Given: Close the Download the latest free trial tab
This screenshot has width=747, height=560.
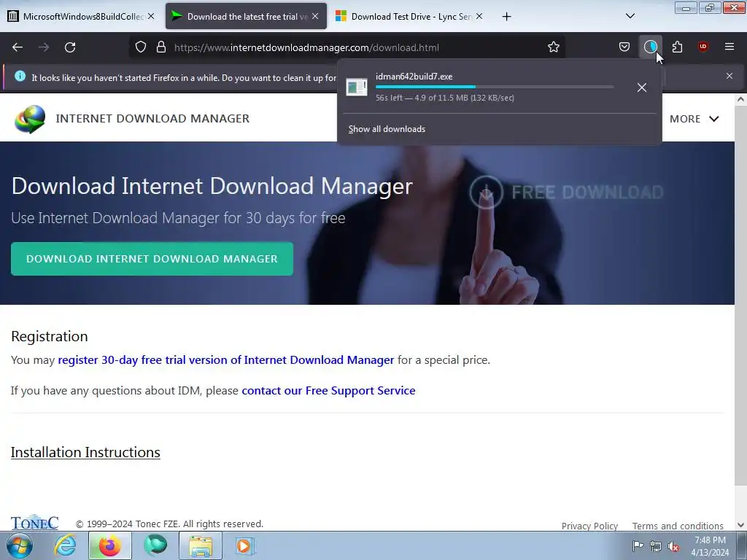Looking at the screenshot, I should [315, 16].
